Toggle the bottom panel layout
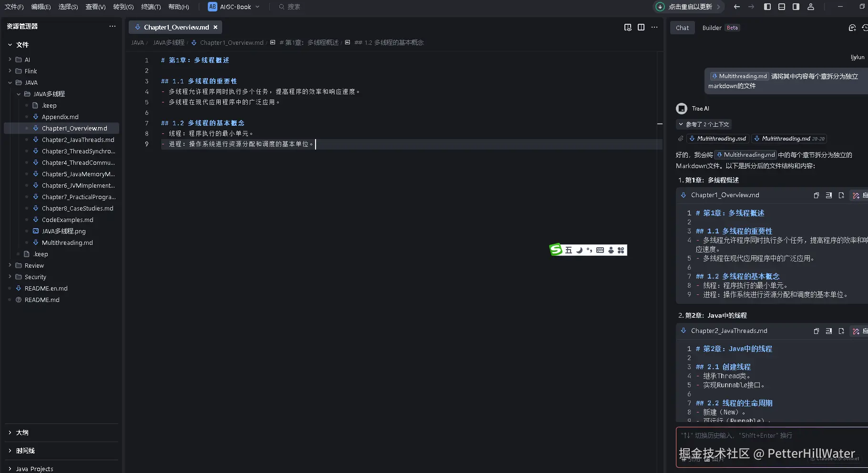 [x=782, y=7]
